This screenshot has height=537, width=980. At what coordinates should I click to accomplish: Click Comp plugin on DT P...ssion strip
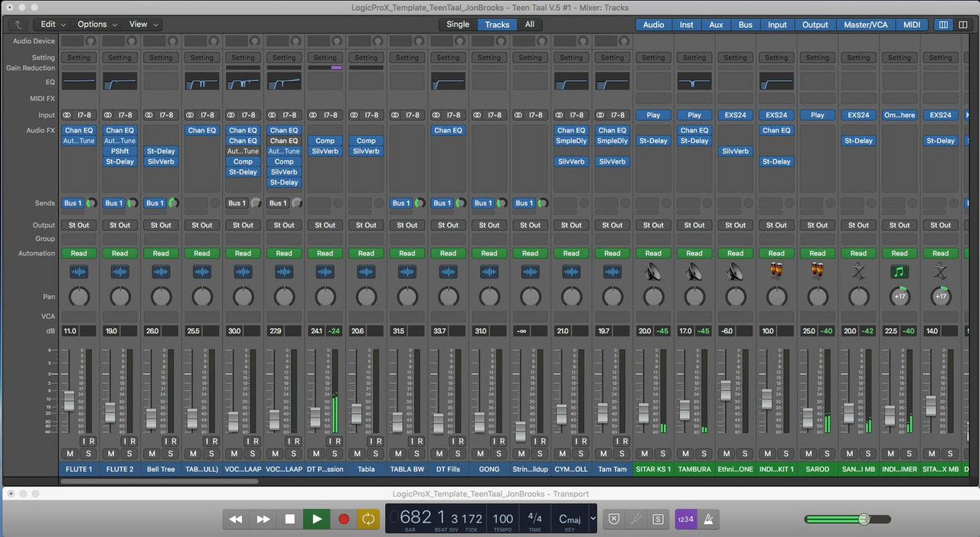click(325, 141)
